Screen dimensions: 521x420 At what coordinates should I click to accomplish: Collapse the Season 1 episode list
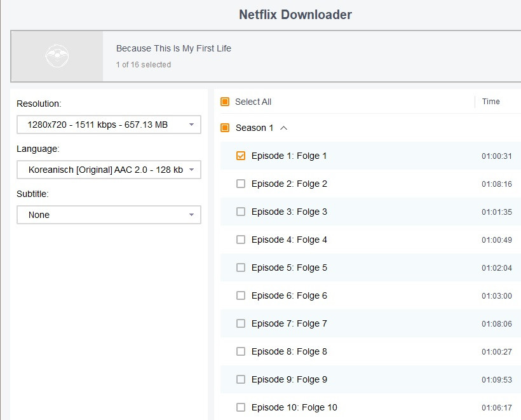click(x=284, y=128)
